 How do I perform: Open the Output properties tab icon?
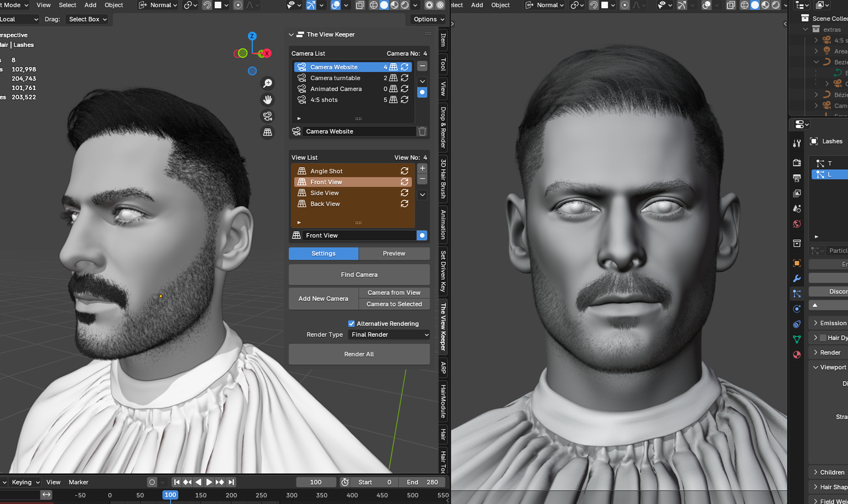(x=797, y=178)
